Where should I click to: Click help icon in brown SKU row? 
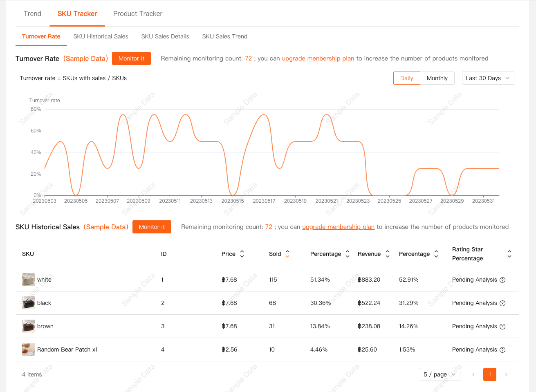click(502, 327)
